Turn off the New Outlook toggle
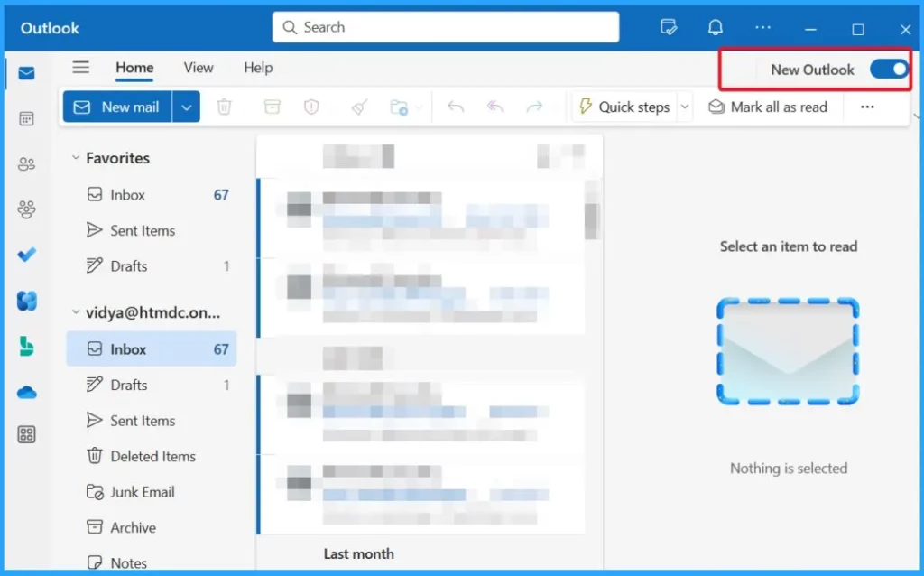This screenshot has width=924, height=576. pyautogui.click(x=889, y=69)
